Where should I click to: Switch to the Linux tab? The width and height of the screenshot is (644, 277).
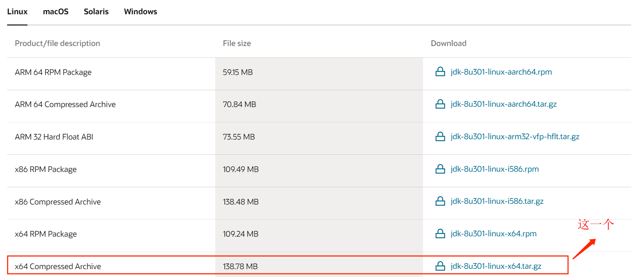[17, 12]
